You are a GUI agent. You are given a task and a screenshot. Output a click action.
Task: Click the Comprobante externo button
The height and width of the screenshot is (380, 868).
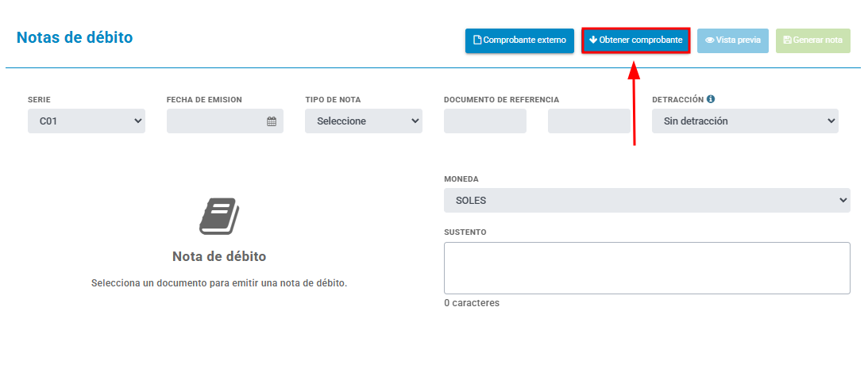[x=519, y=40]
